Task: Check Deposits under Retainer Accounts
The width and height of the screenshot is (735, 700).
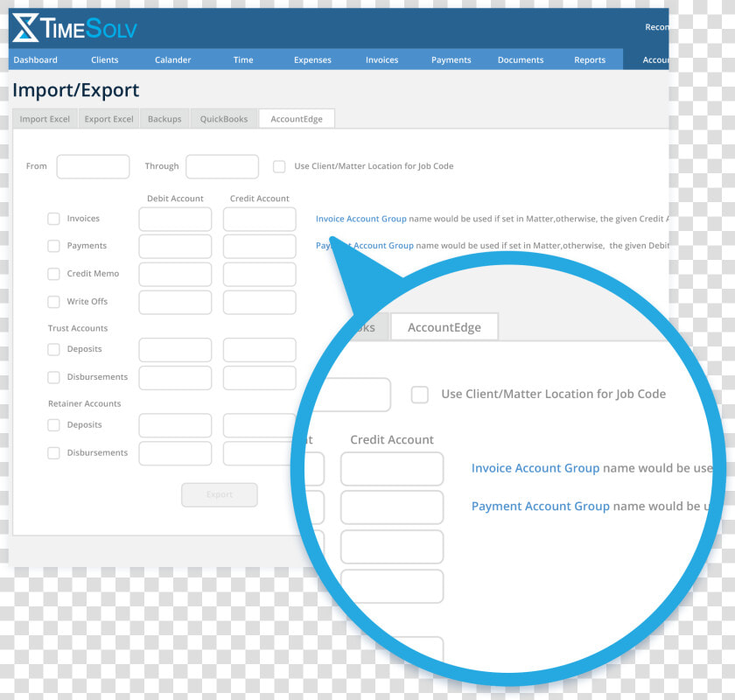Action: point(54,424)
